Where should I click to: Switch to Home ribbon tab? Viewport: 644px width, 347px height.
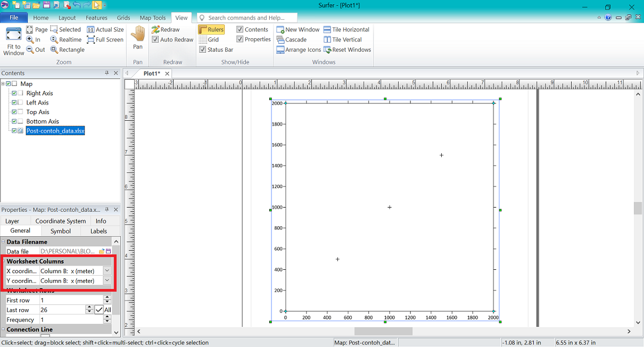41,18
